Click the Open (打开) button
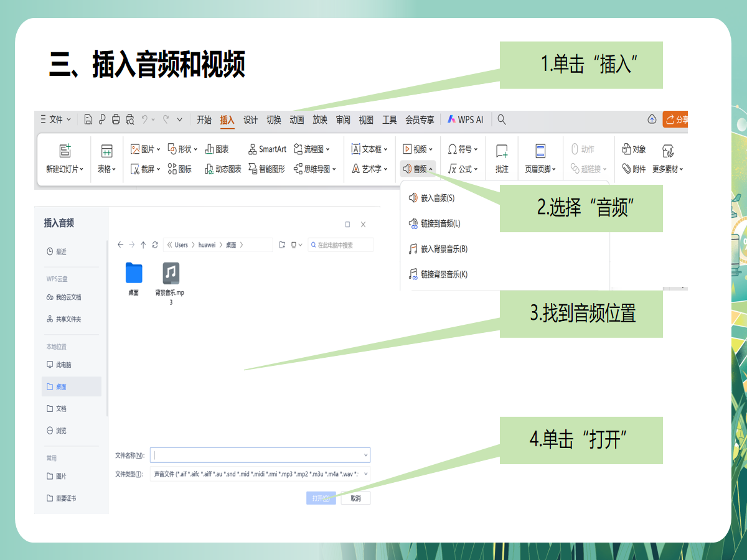The height and width of the screenshot is (560, 747). coord(321,498)
